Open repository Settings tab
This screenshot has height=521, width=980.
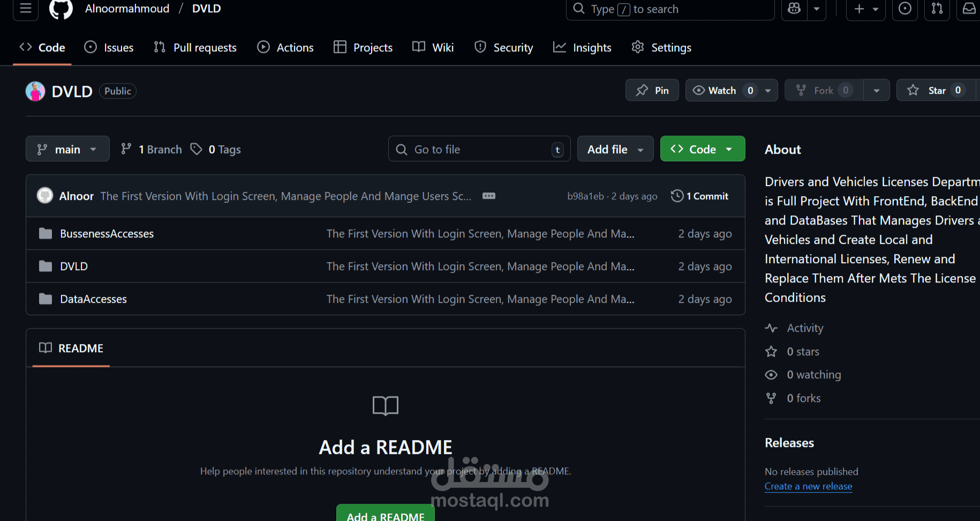[x=661, y=48]
